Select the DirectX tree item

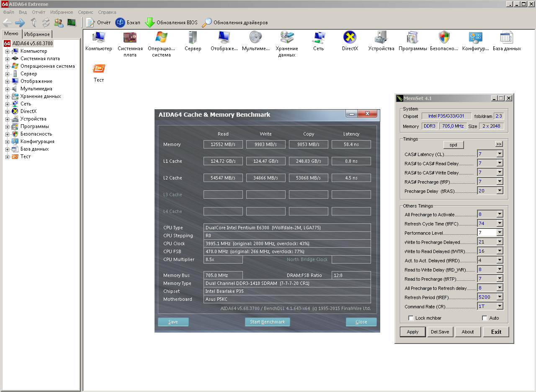pyautogui.click(x=28, y=111)
